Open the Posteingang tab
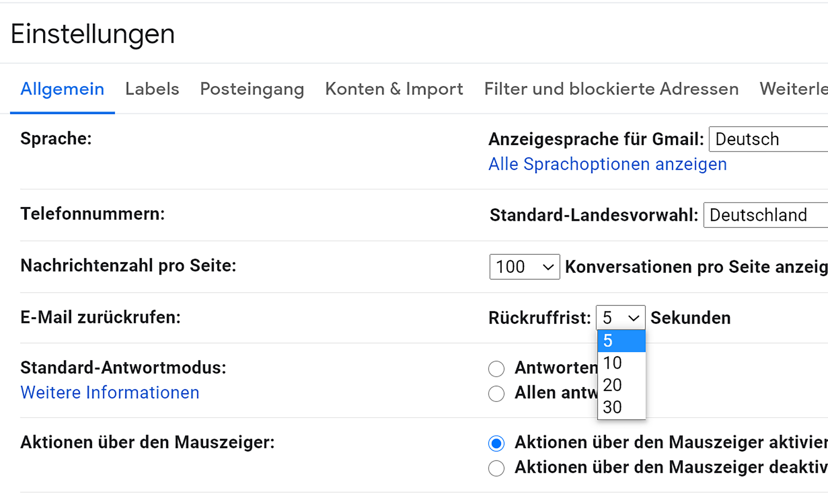828x504 pixels. (252, 89)
